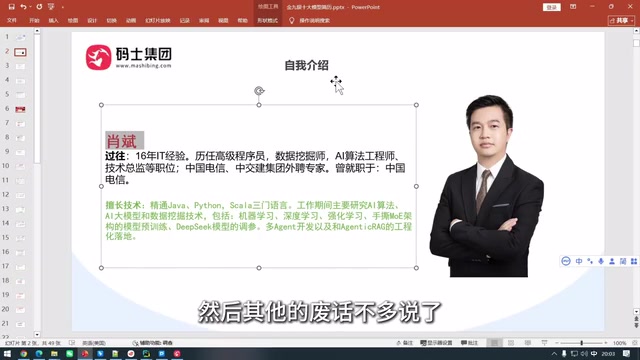This screenshot has width=640, height=360.
Task: Open 显示器设置 display settings in status bar
Action: pyautogui.click(x=436, y=343)
